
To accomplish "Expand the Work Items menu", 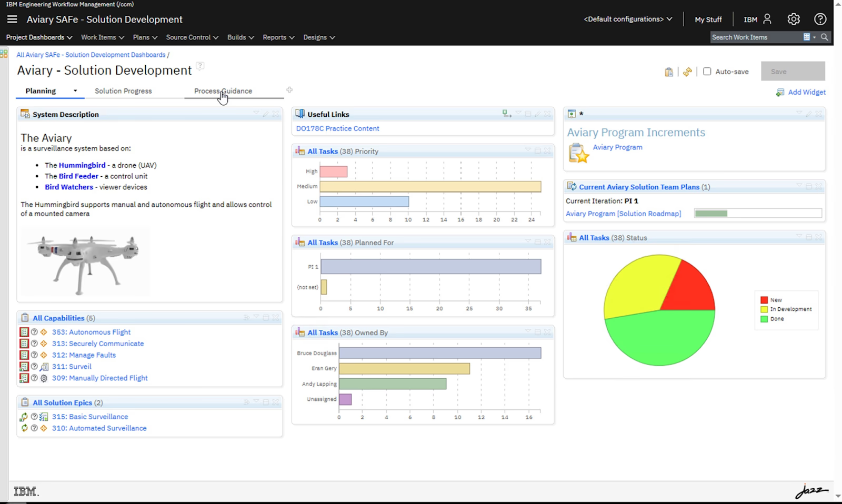I will click(x=103, y=37).
